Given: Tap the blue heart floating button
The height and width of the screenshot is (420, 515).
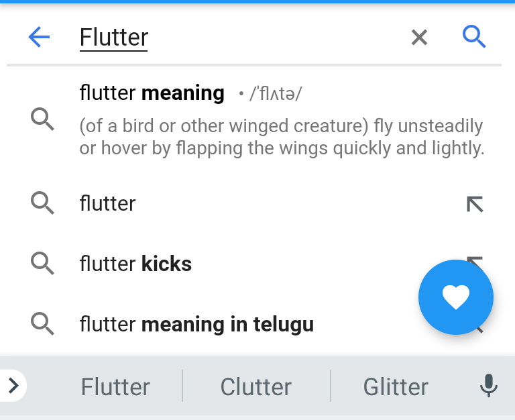Looking at the screenshot, I should [x=456, y=297].
